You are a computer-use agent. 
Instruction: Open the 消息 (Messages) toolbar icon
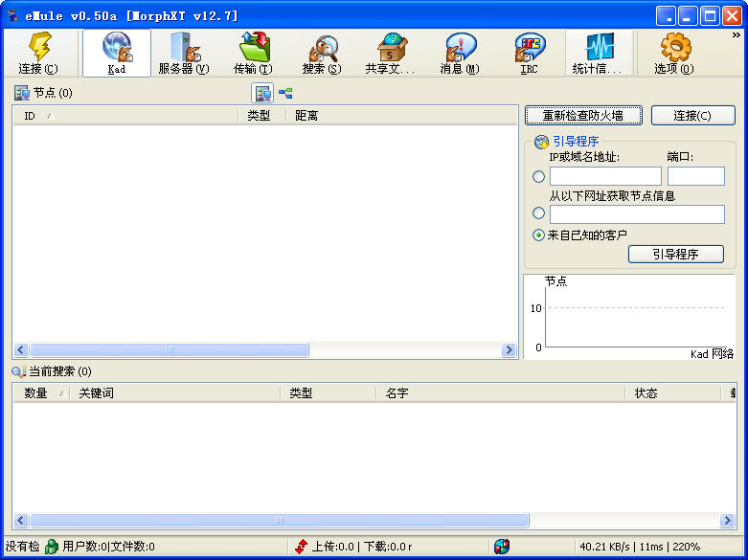pos(459,53)
